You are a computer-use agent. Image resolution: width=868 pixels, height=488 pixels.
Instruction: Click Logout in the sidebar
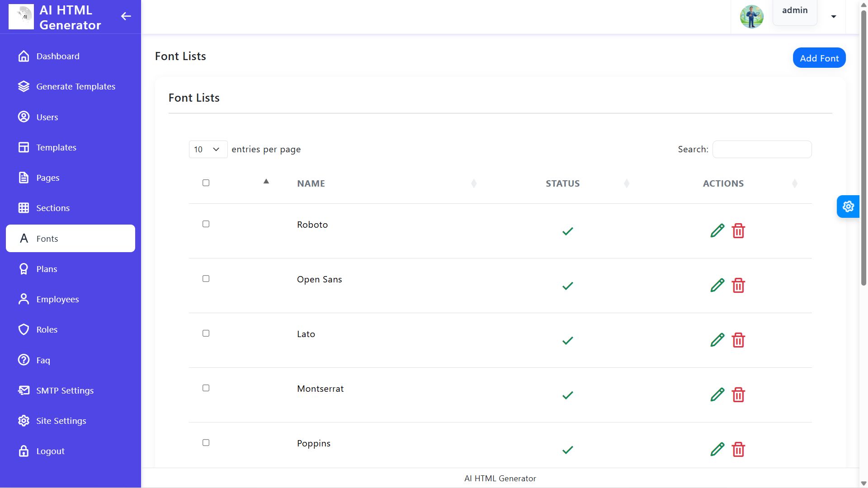coord(50,451)
